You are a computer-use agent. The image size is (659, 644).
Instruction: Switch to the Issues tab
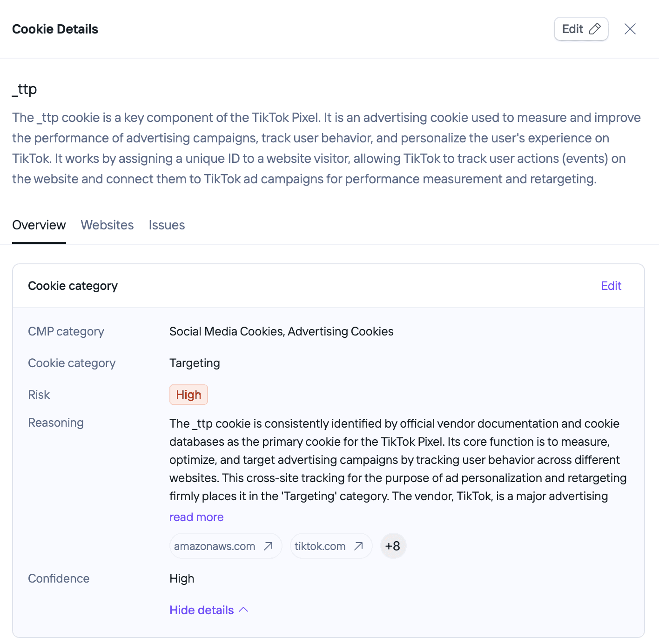pyautogui.click(x=167, y=225)
